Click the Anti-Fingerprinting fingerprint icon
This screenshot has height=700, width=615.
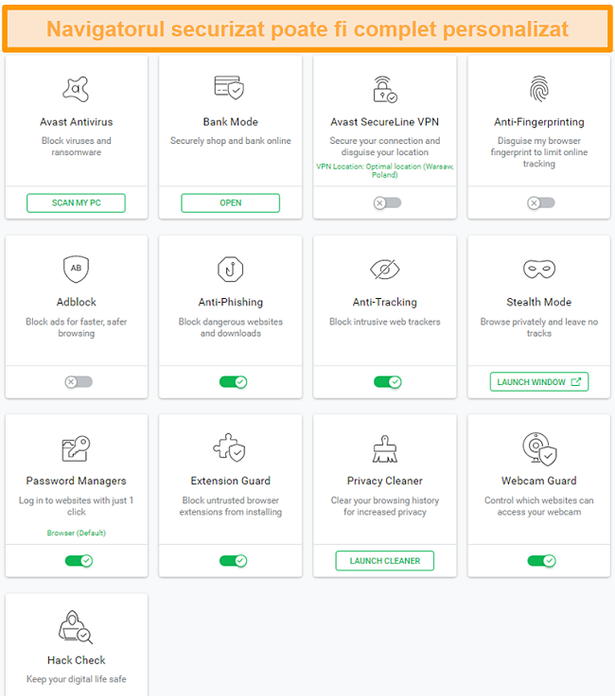point(539,88)
